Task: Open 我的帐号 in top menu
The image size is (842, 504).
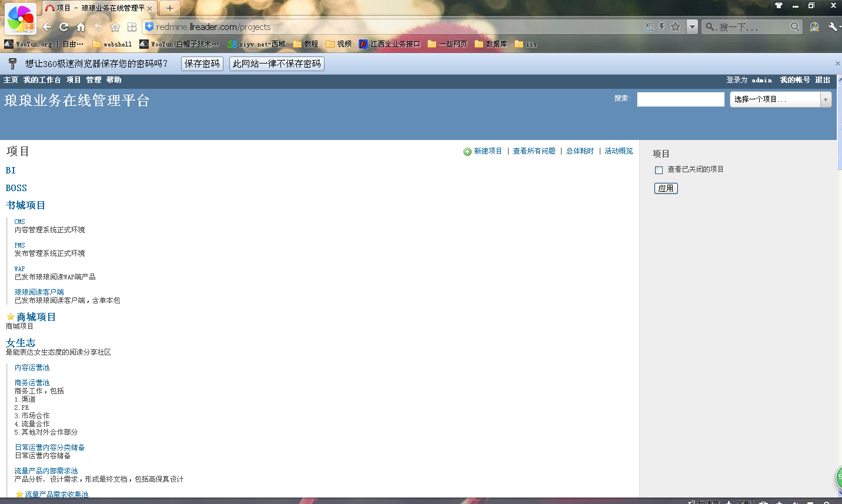Action: [795, 80]
